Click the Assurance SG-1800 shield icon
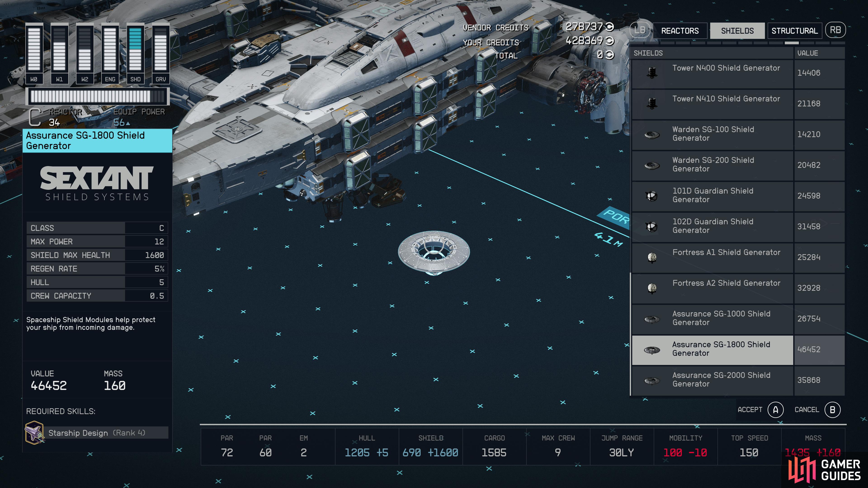Image resolution: width=868 pixels, height=488 pixels. click(x=652, y=350)
